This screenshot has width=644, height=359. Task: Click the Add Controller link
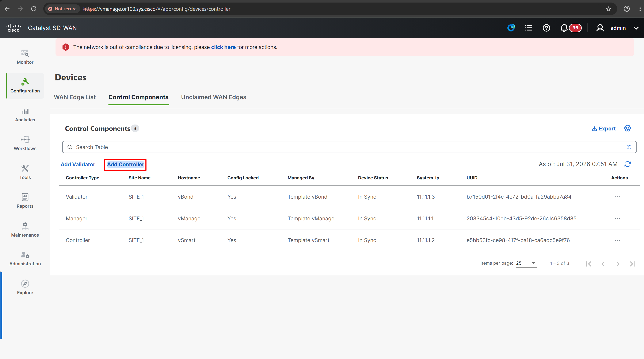click(x=126, y=164)
